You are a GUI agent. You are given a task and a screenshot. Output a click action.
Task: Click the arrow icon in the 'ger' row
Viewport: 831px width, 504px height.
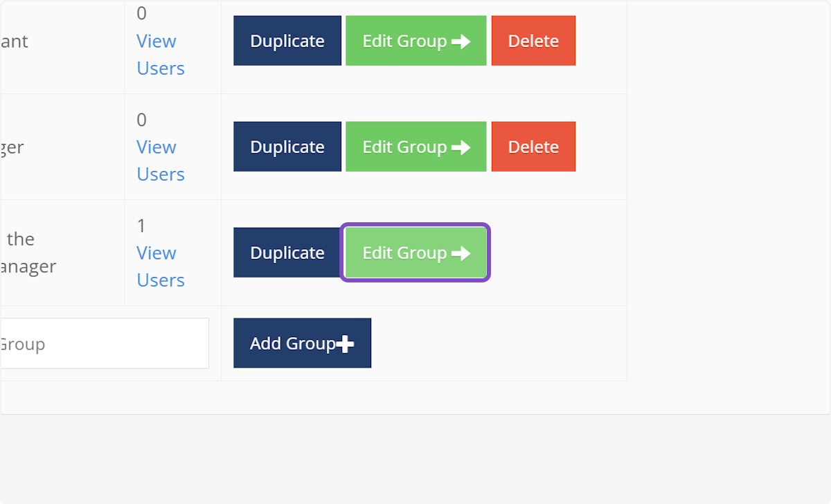pyautogui.click(x=461, y=147)
